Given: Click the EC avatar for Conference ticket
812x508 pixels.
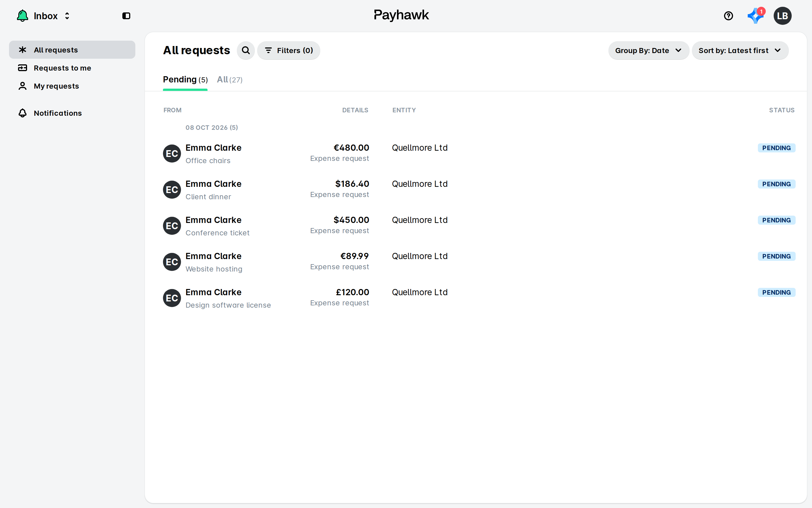Looking at the screenshot, I should click(172, 226).
